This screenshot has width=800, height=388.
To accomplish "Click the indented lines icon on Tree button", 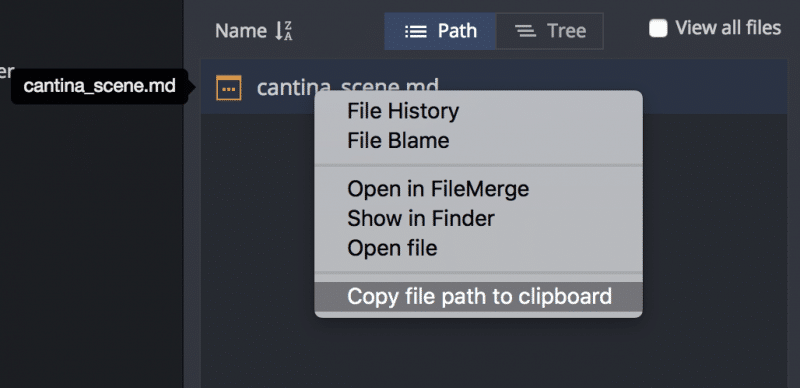I will point(525,32).
